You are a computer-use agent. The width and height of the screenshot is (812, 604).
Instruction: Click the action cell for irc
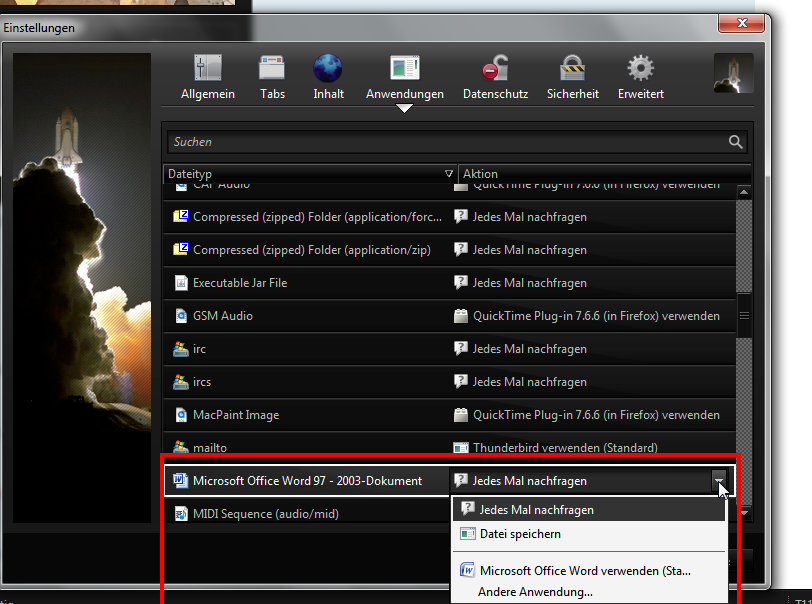point(593,349)
